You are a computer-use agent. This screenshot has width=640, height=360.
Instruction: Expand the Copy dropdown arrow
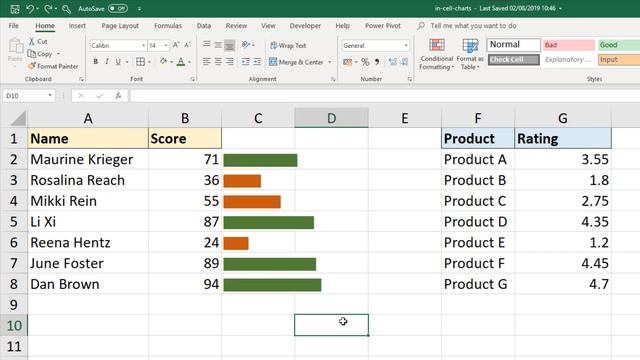point(58,54)
